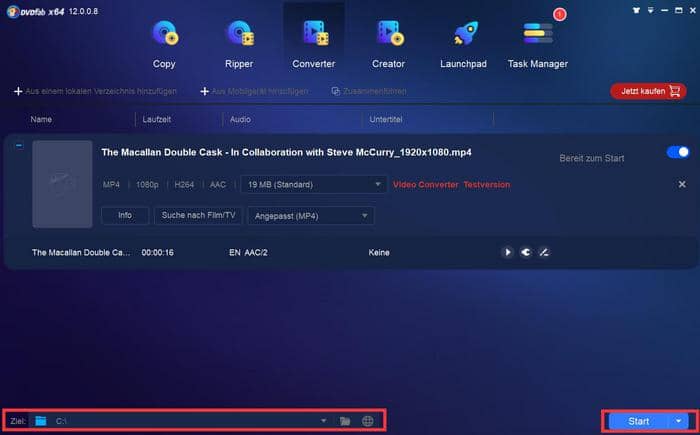Play the Macallan video preview
The width and height of the screenshot is (700, 435).
pyautogui.click(x=507, y=252)
